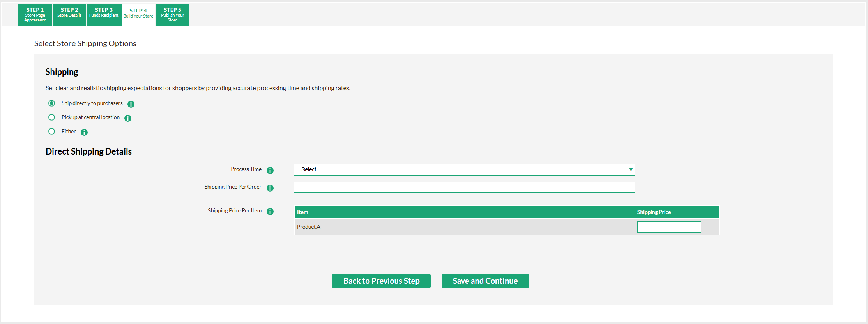The width and height of the screenshot is (868, 324).
Task: Go to Step 1 Store Page Appearance tab
Action: click(35, 15)
